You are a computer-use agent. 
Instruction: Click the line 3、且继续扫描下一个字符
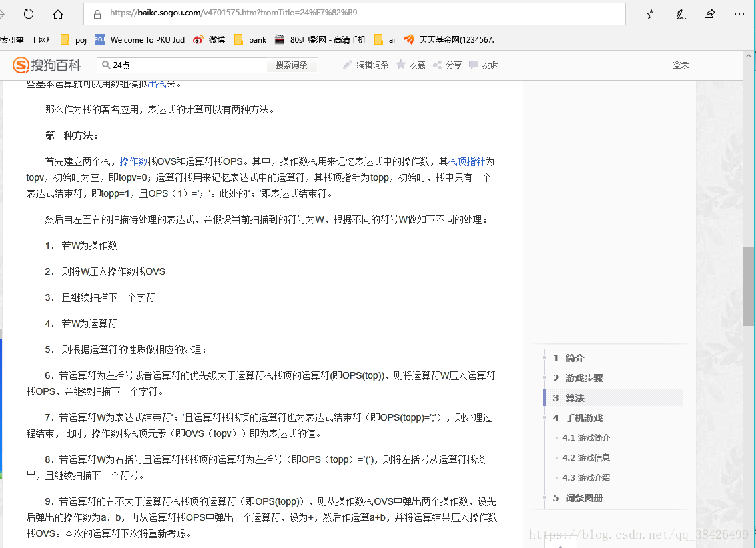[100, 297]
